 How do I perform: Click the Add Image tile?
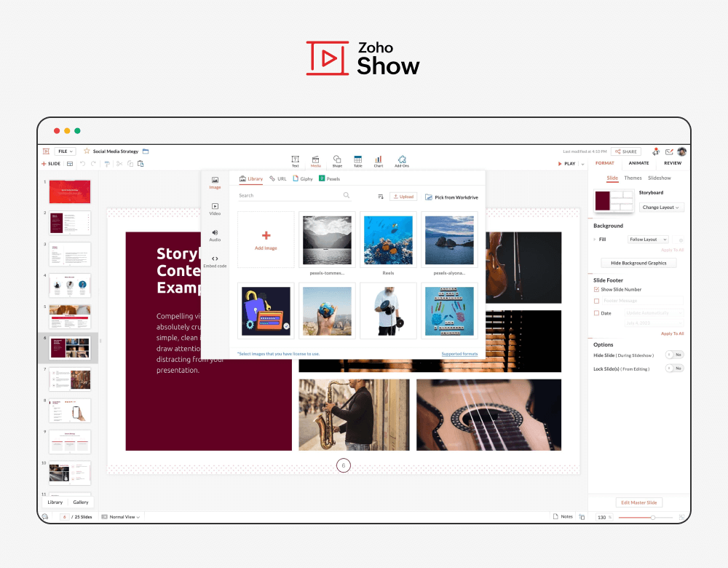click(x=266, y=240)
